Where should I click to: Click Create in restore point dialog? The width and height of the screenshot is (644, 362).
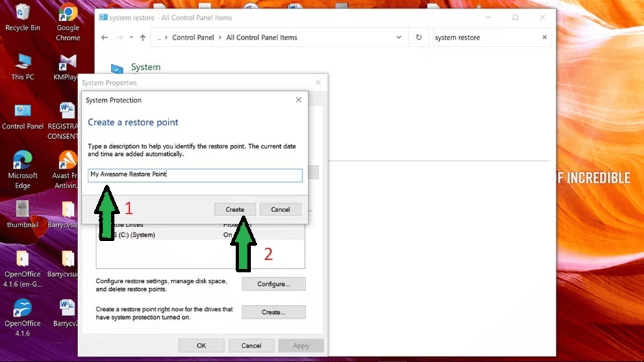(235, 209)
